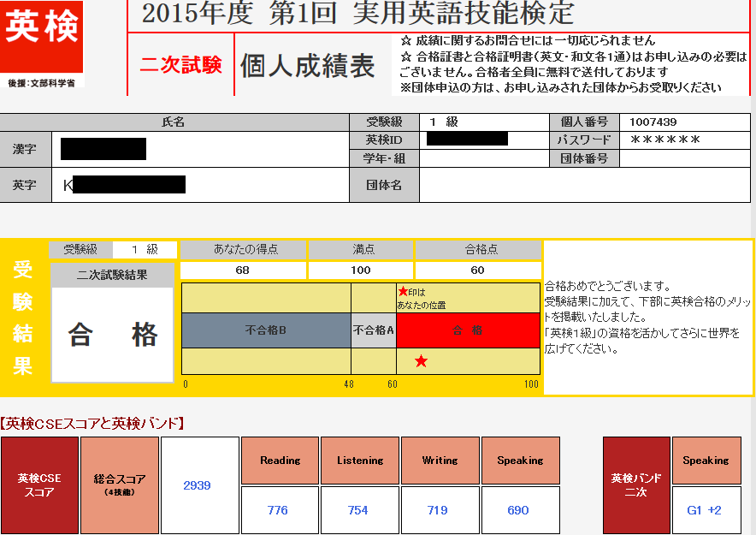This screenshot has height=535, width=756.
Task: Click the あなたの得点 header
Action: click(244, 249)
